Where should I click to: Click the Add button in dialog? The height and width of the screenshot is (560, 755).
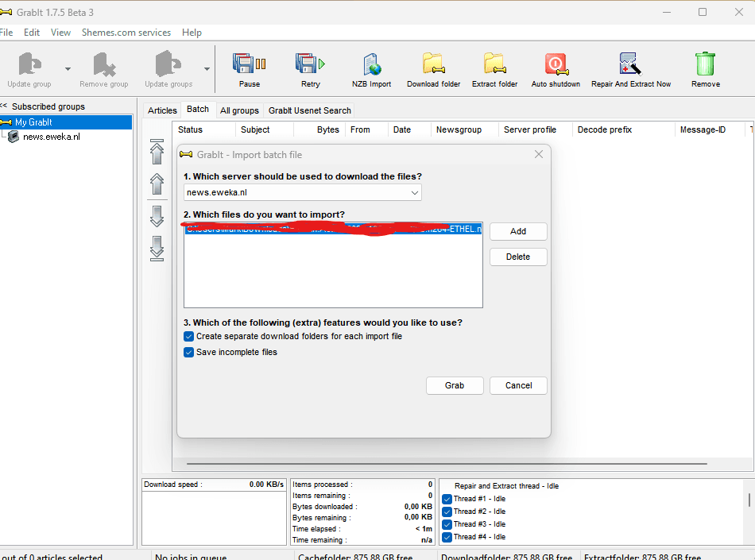tap(518, 232)
